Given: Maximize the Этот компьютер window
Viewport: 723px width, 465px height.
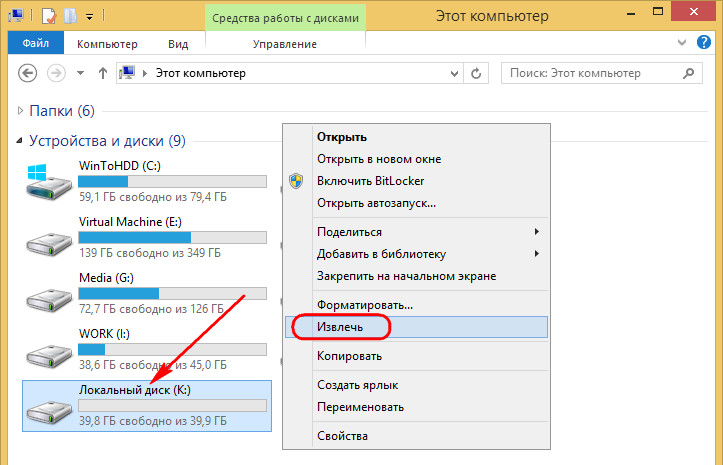Looking at the screenshot, I should point(658,12).
